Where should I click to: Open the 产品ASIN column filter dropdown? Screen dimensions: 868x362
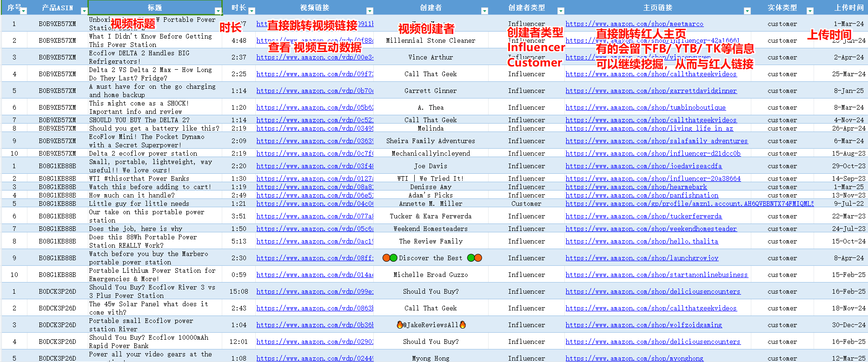(x=84, y=11)
